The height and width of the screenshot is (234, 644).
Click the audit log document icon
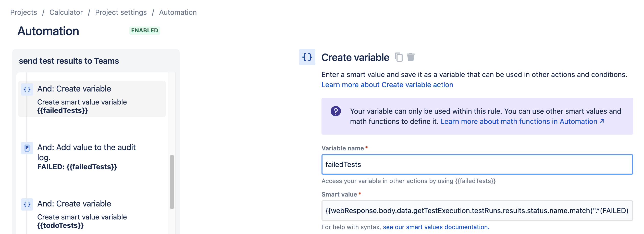click(x=27, y=148)
